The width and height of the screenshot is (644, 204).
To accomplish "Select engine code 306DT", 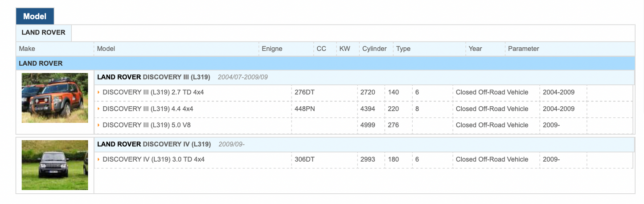I will 305,159.
